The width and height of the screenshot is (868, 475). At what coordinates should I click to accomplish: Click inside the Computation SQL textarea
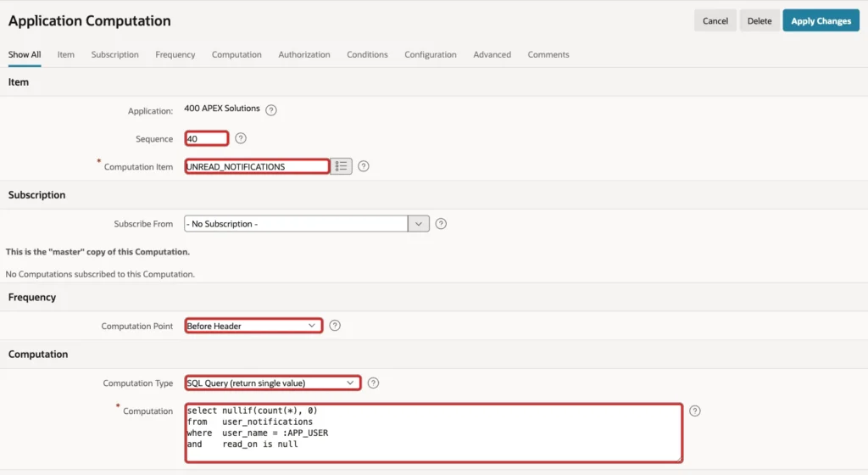433,433
